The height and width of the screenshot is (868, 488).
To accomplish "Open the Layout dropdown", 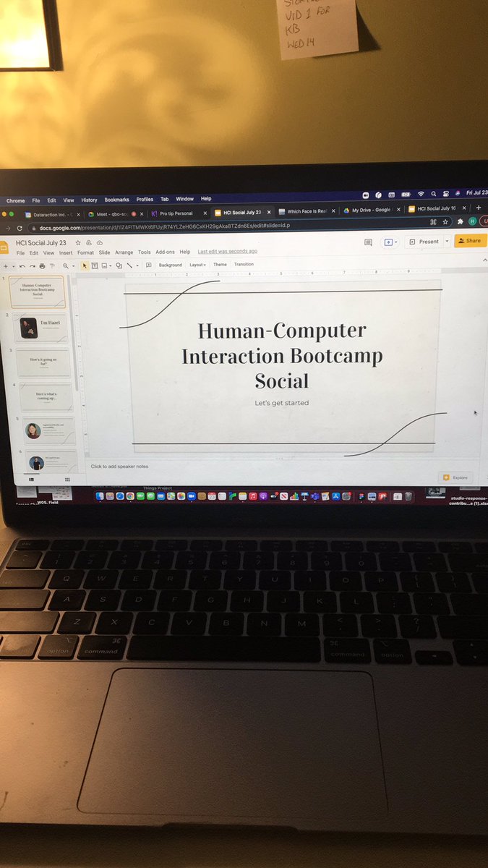I will tap(197, 265).
